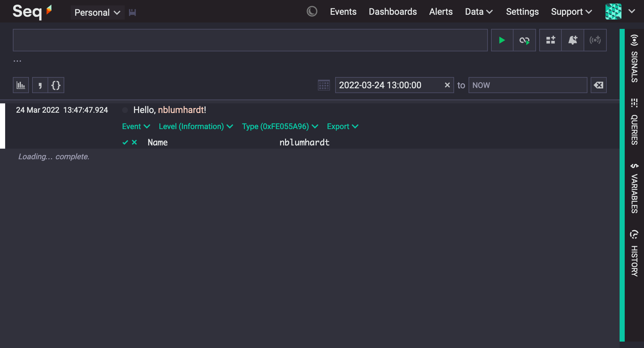Click the Name property label
Viewport: 644px width, 348px height.
point(157,143)
